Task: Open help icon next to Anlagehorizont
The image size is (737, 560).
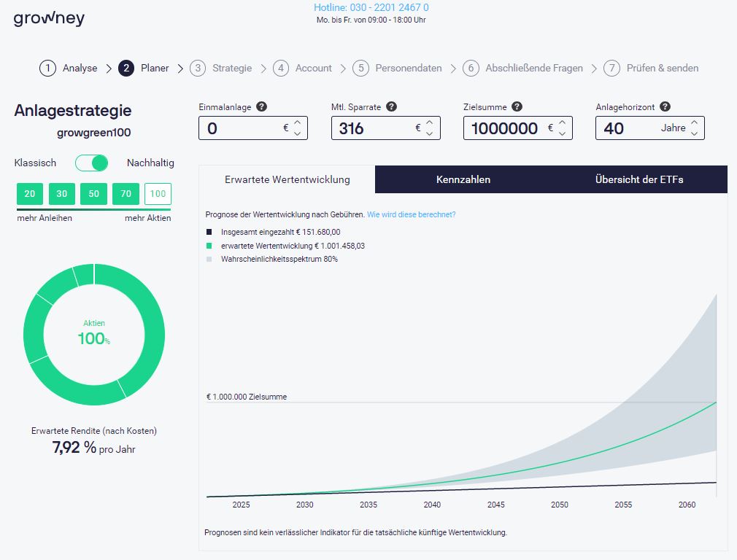Action: (x=665, y=106)
